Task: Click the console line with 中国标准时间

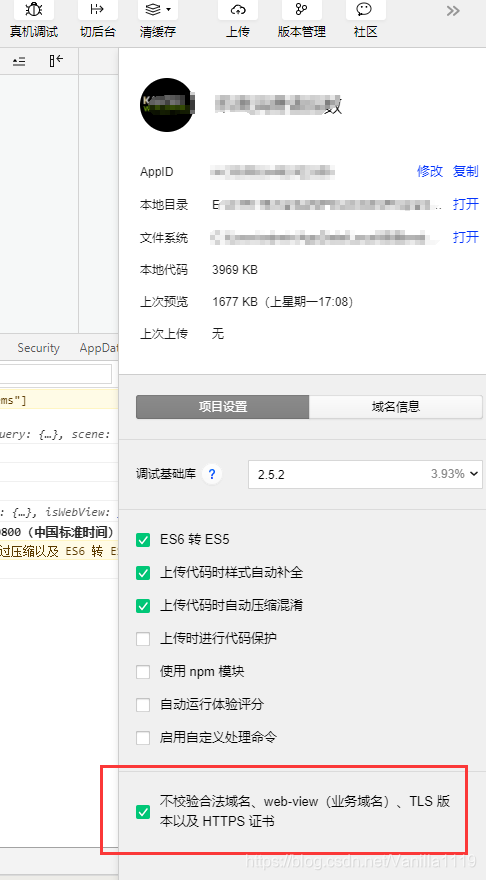Action: click(x=59, y=531)
